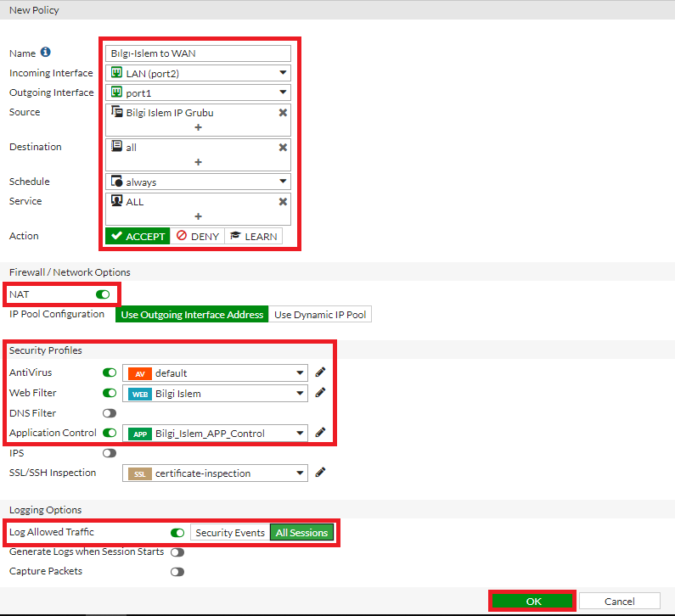Viewport: 675px width, 616px height.
Task: Click the port1 interface icon
Action: (116, 92)
